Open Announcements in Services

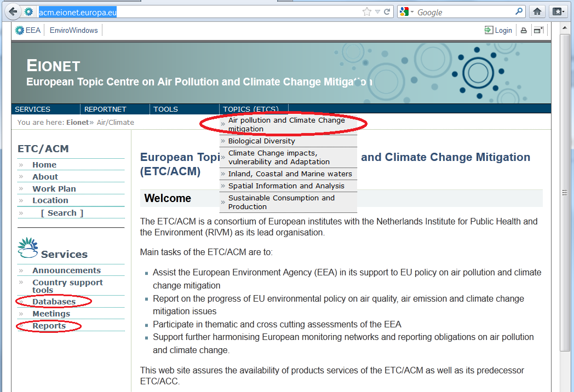pyautogui.click(x=67, y=270)
